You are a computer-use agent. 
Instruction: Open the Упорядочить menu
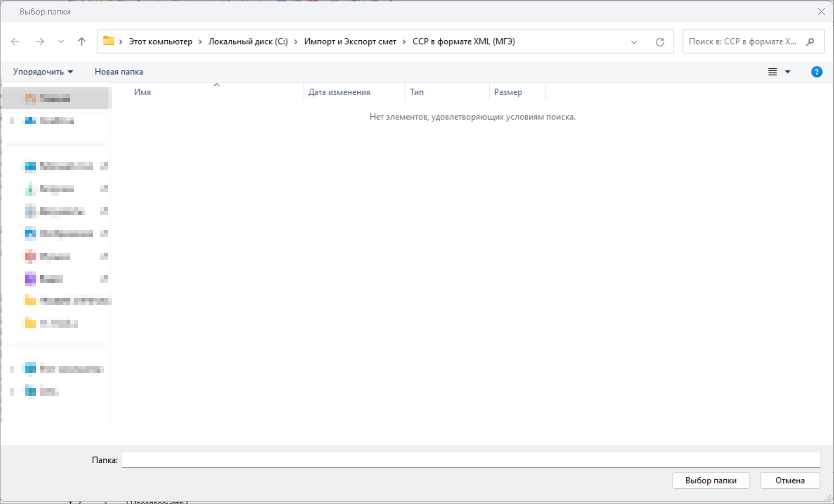(x=43, y=72)
